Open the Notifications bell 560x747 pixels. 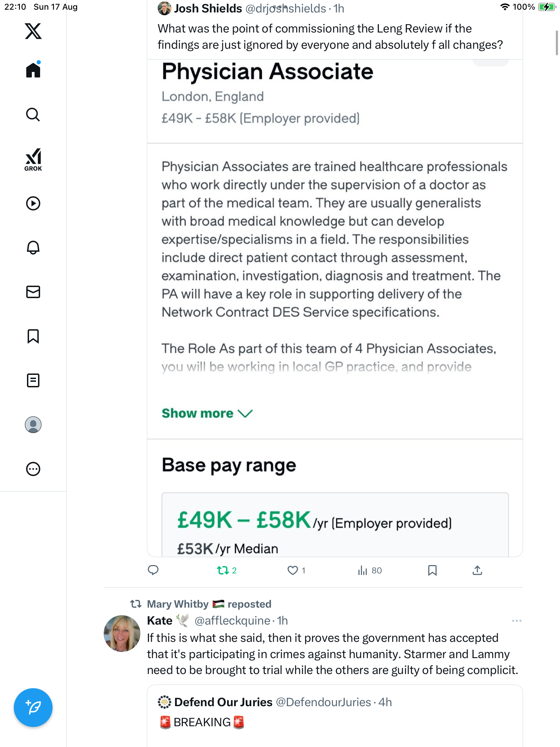(x=33, y=247)
